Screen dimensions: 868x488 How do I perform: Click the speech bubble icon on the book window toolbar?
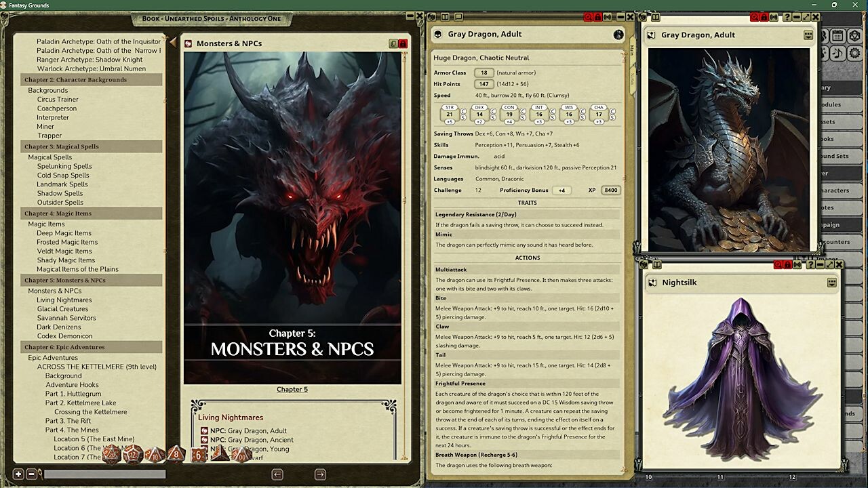[x=458, y=17]
